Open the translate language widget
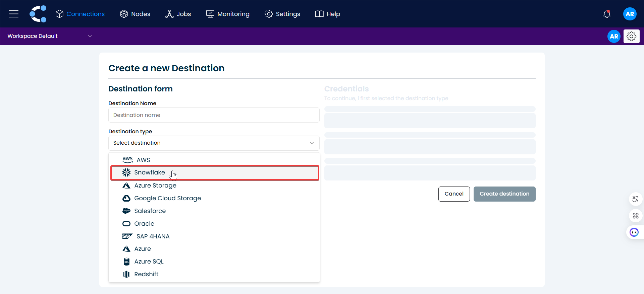This screenshot has width=644, height=294. click(x=635, y=199)
